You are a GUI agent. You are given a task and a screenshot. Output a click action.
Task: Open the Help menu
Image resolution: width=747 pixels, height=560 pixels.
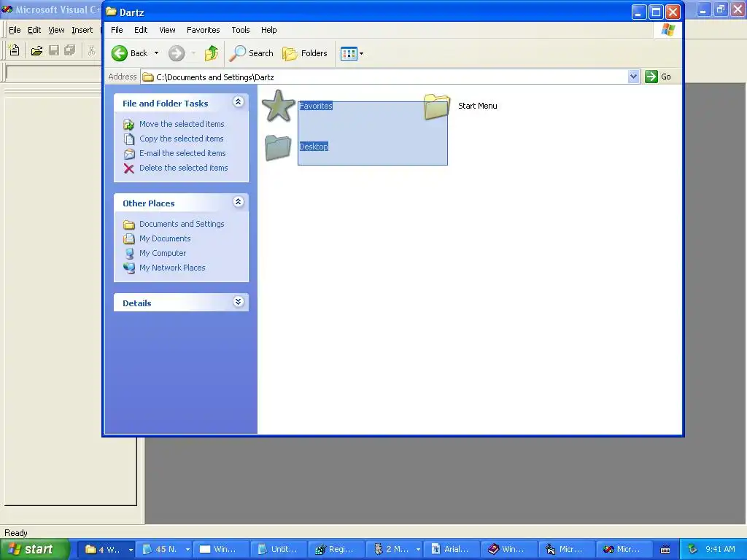pyautogui.click(x=268, y=30)
